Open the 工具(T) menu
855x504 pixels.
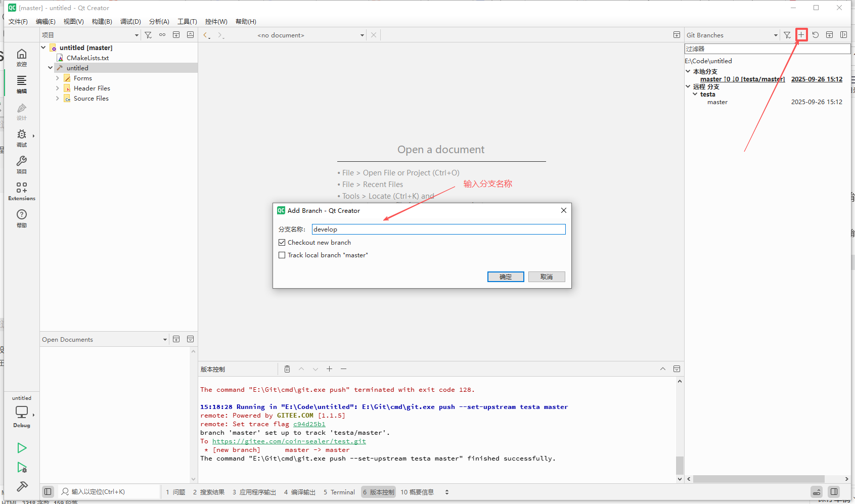pos(187,21)
